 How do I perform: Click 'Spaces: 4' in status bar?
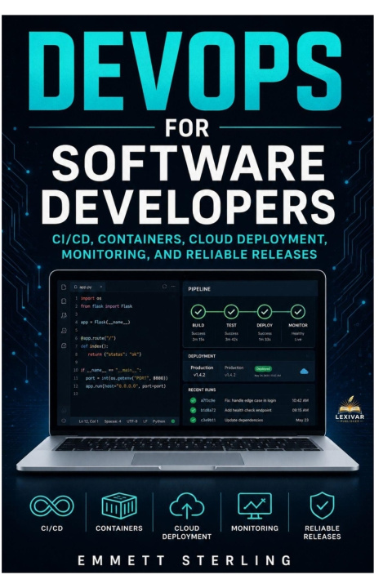coord(113,421)
